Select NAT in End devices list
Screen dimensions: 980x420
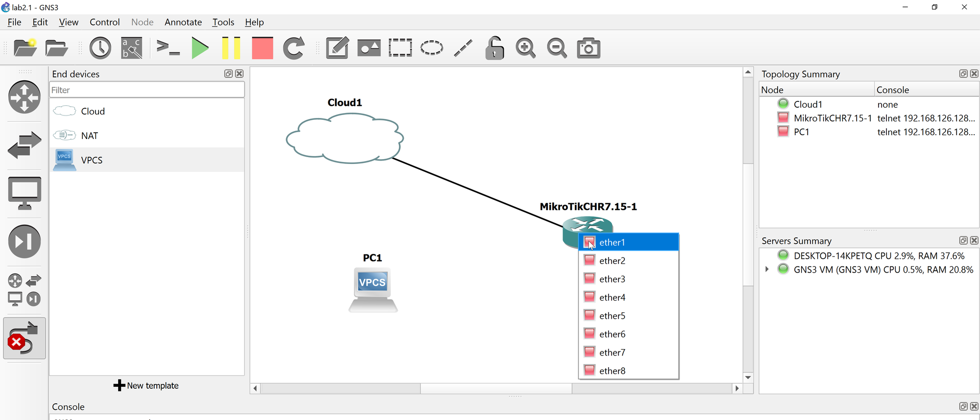point(147,136)
